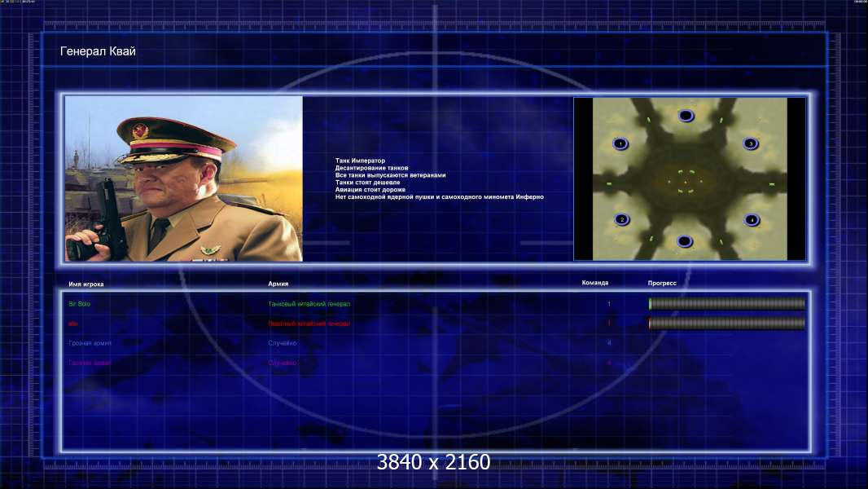
Task: Click the Команда column header
Action: [595, 283]
